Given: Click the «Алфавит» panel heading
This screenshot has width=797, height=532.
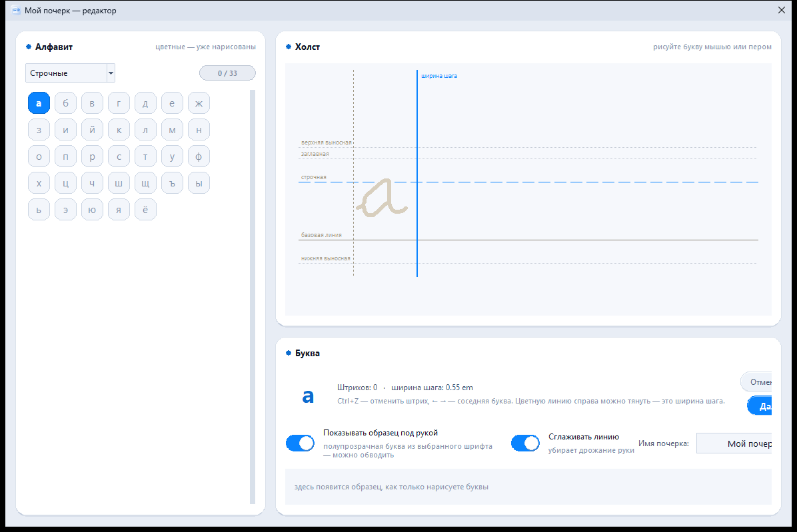Looking at the screenshot, I should pos(54,47).
